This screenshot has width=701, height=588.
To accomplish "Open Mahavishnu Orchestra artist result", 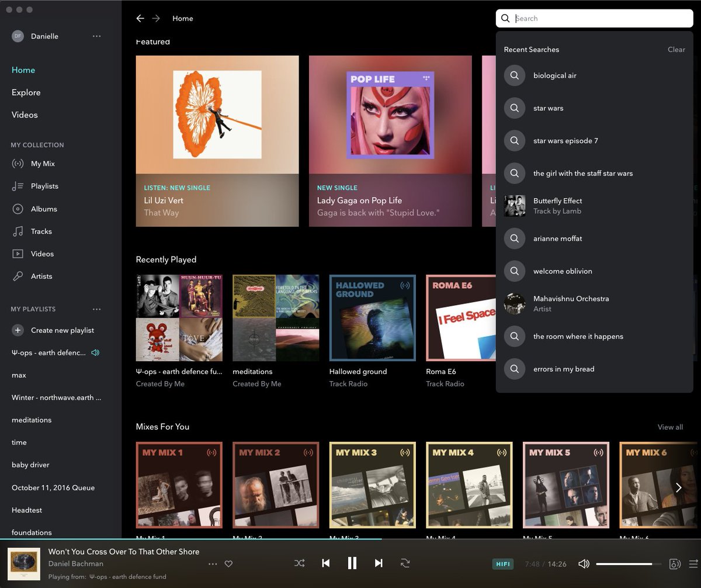I will (595, 304).
